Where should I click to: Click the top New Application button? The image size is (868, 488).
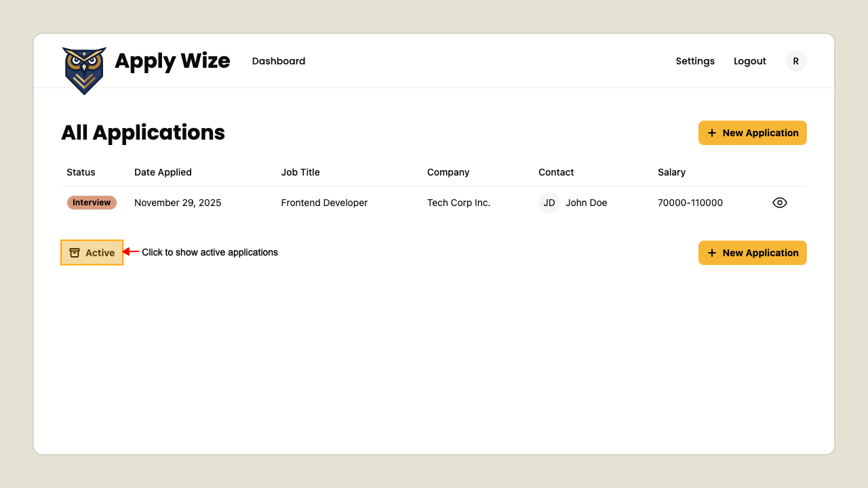click(752, 133)
